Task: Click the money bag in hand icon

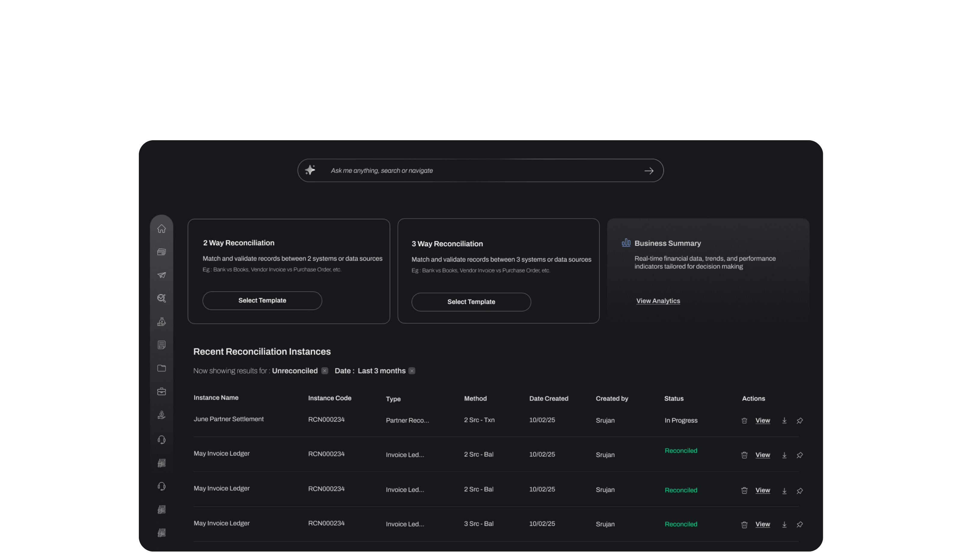Action: [161, 322]
